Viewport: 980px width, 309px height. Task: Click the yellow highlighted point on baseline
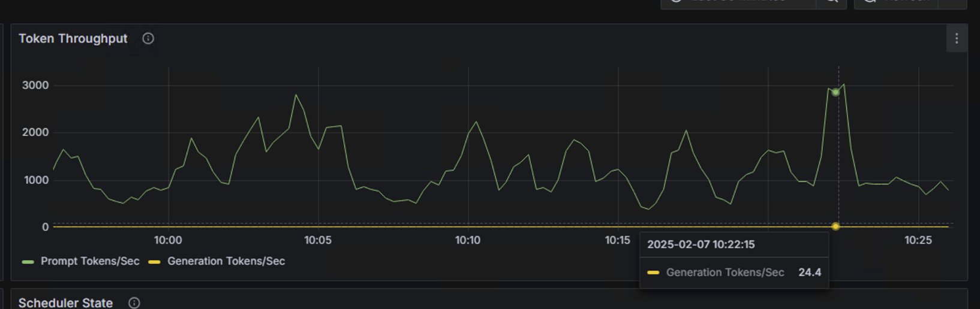pyautogui.click(x=835, y=226)
